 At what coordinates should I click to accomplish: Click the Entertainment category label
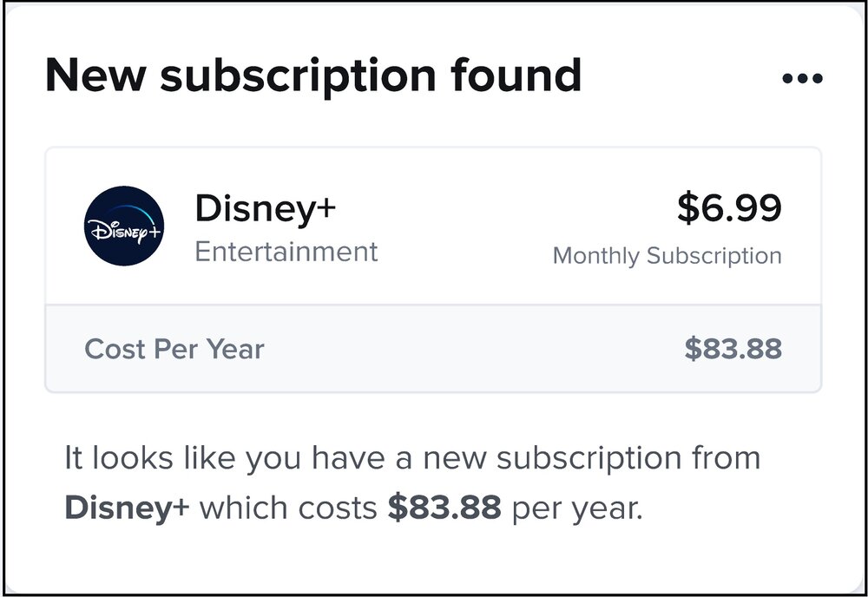286,252
